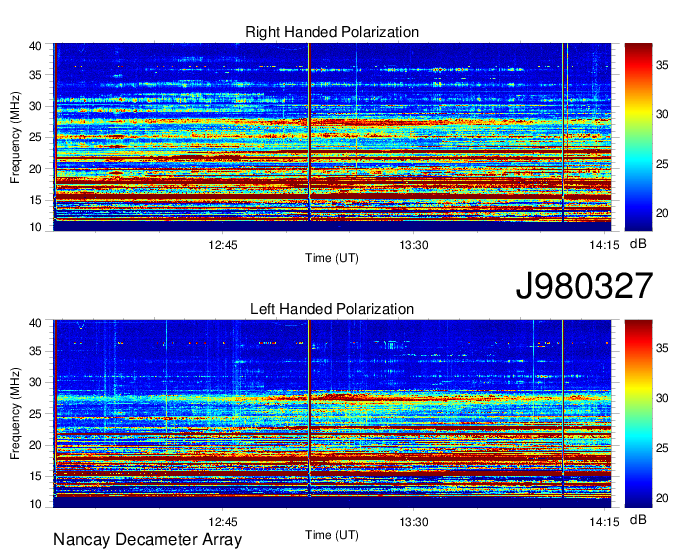680x552 pixels.
Task: Click the 13:30 tick label under upper plot
Action: 414,245
